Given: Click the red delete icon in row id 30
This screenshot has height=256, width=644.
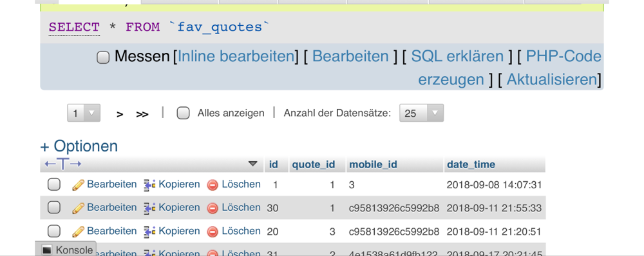Looking at the screenshot, I should click(213, 208).
